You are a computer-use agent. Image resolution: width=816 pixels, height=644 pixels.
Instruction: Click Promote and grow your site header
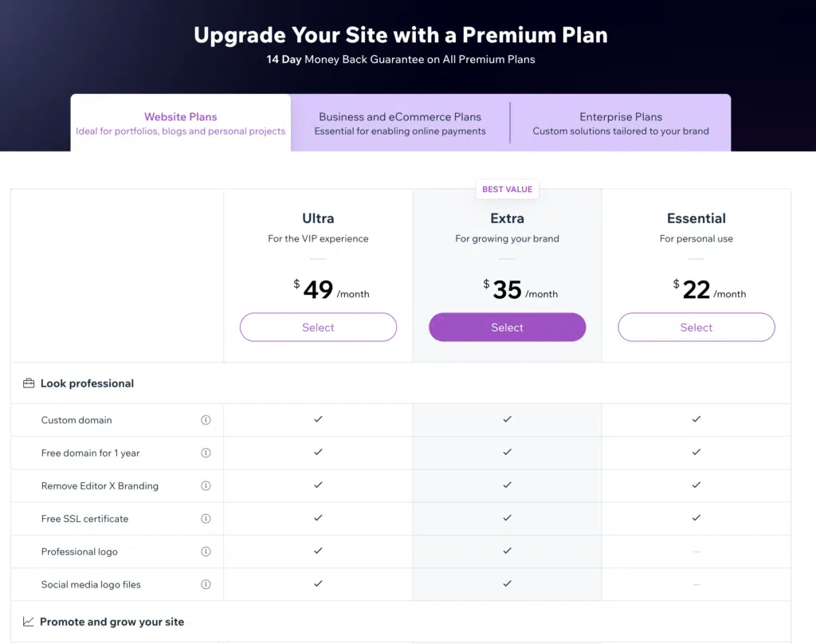point(112,622)
